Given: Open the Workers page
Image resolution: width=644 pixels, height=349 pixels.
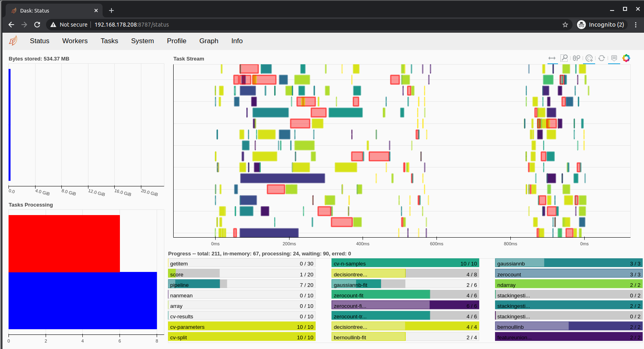Looking at the screenshot, I should click(75, 41).
